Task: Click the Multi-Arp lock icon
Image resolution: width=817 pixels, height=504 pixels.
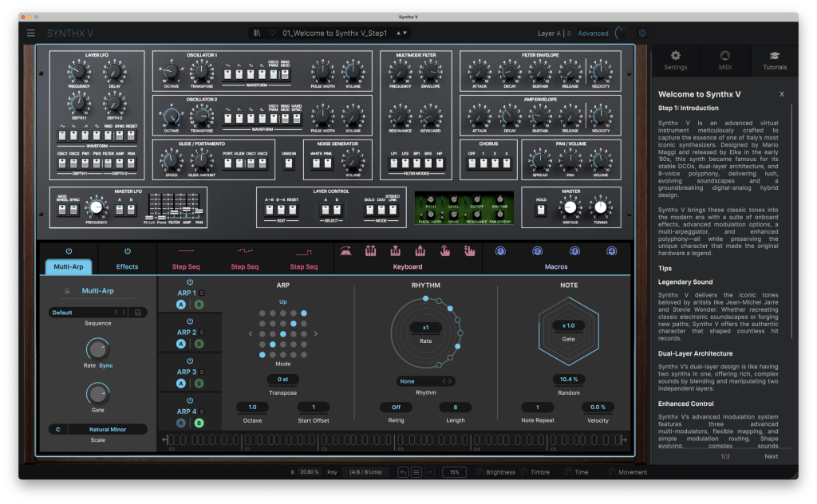Action: pos(67,291)
